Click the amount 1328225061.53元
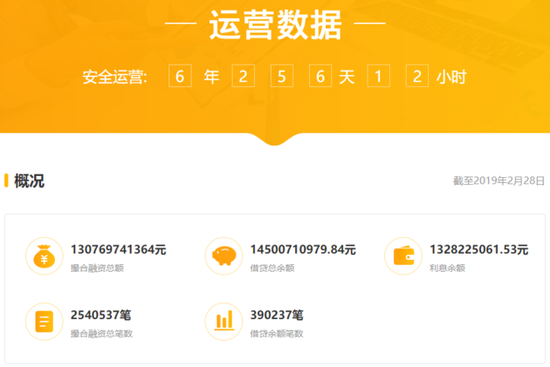 (479, 249)
